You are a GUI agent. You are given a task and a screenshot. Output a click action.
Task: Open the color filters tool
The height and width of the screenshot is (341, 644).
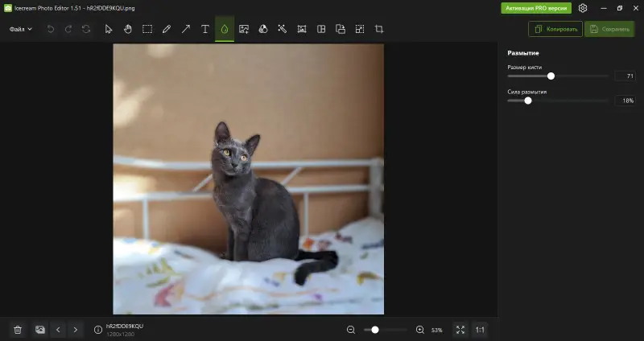tap(263, 29)
